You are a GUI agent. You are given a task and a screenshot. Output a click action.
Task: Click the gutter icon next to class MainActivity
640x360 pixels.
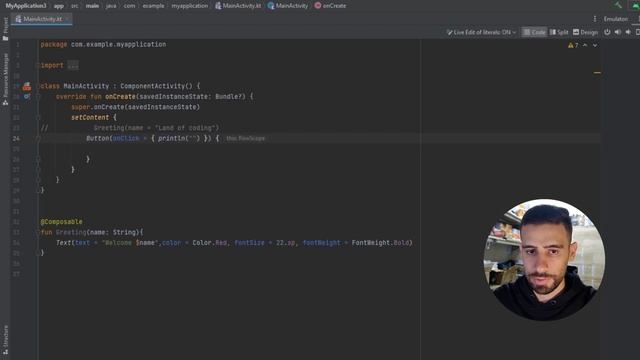27,86
